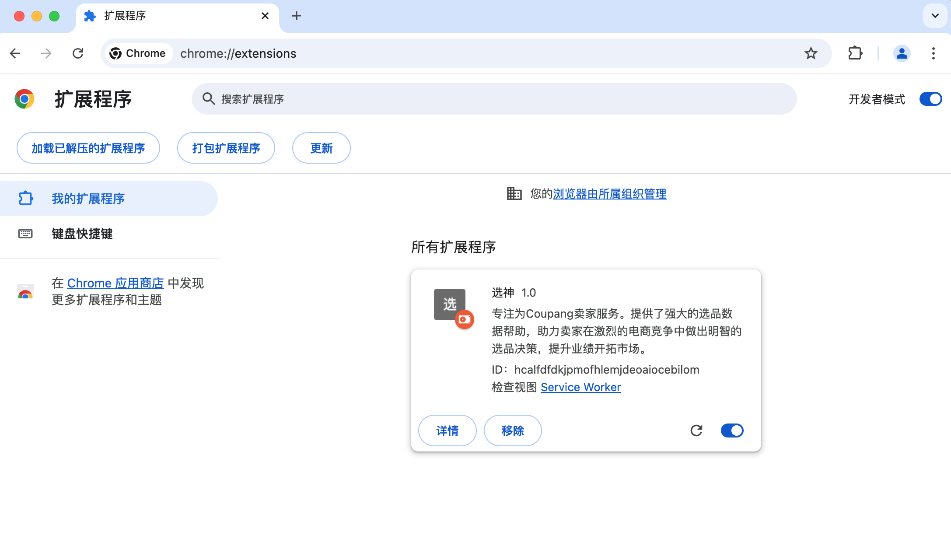Click the browser profile avatar icon

[902, 53]
